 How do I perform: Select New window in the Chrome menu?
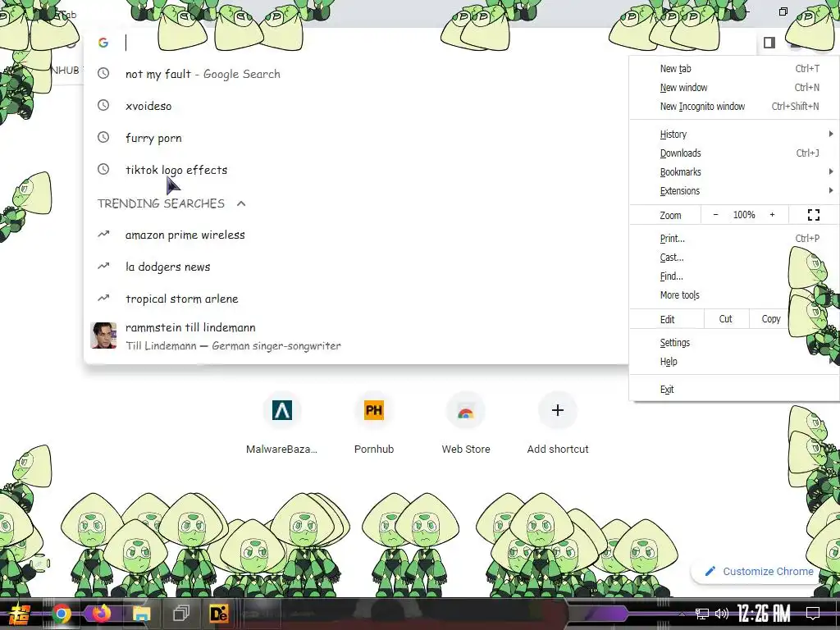(734, 87)
